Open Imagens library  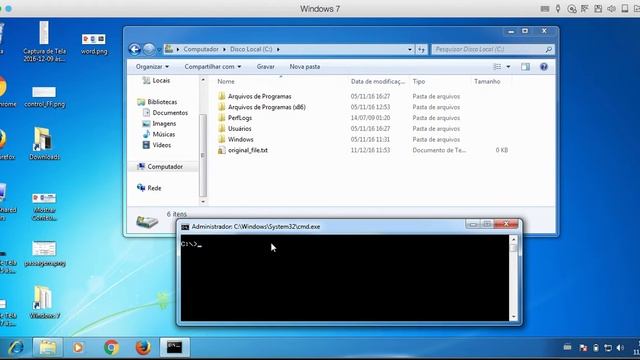(x=164, y=123)
